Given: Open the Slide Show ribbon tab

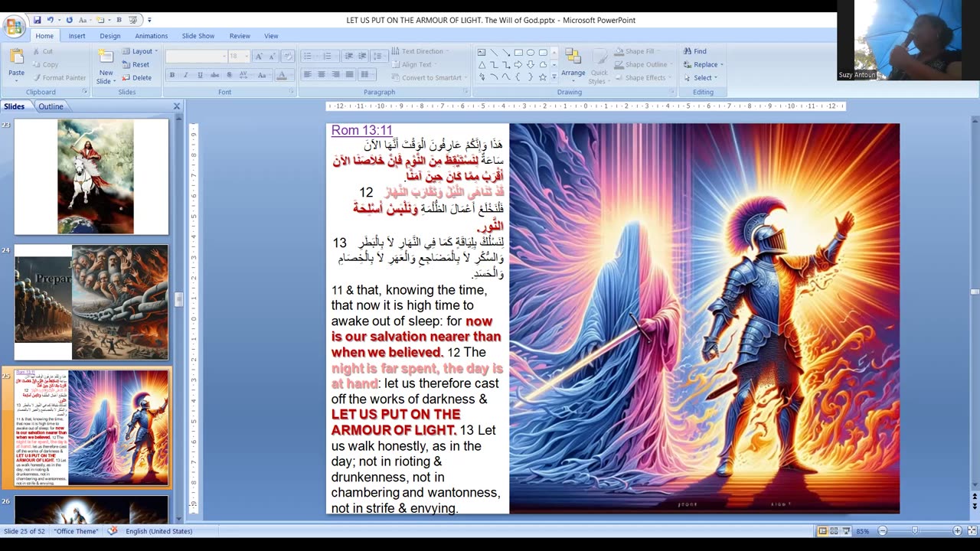Looking at the screenshot, I should pos(198,36).
